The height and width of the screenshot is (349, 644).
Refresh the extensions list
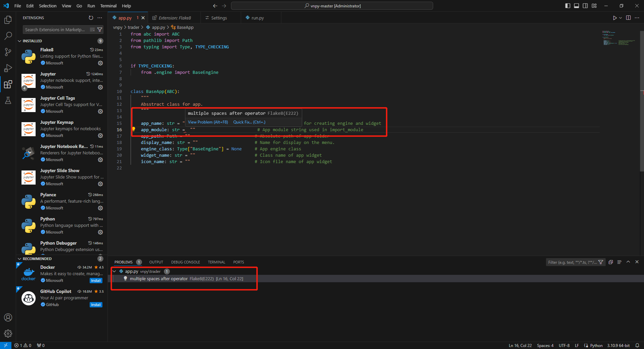point(91,18)
